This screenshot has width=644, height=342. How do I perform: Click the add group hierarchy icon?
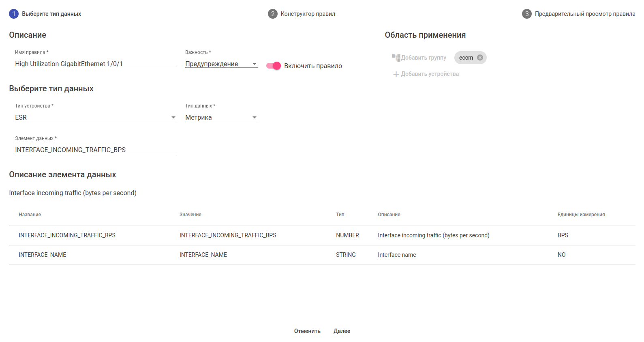click(396, 58)
